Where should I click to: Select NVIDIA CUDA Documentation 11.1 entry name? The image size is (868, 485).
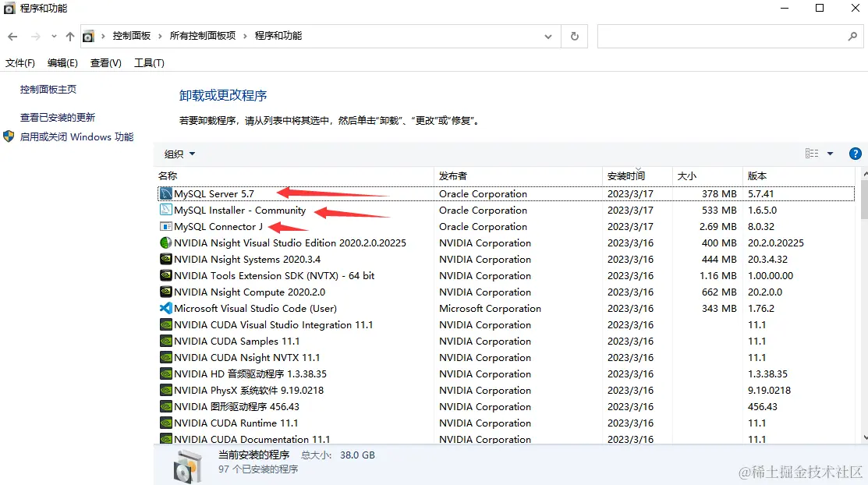point(252,439)
